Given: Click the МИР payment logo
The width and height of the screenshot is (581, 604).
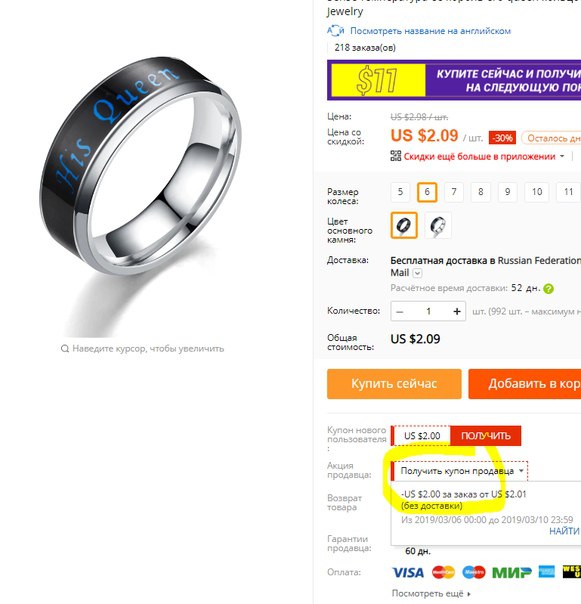Looking at the screenshot, I should (512, 572).
